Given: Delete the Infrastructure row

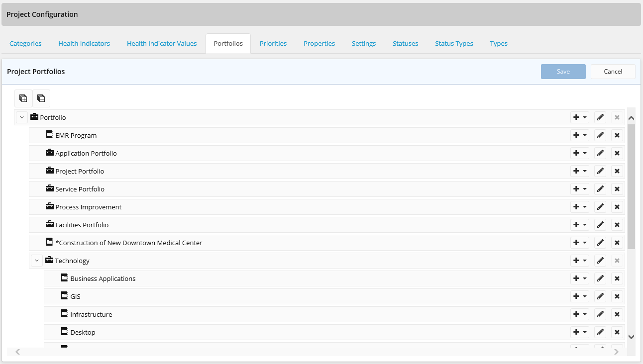Looking at the screenshot, I should (617, 314).
